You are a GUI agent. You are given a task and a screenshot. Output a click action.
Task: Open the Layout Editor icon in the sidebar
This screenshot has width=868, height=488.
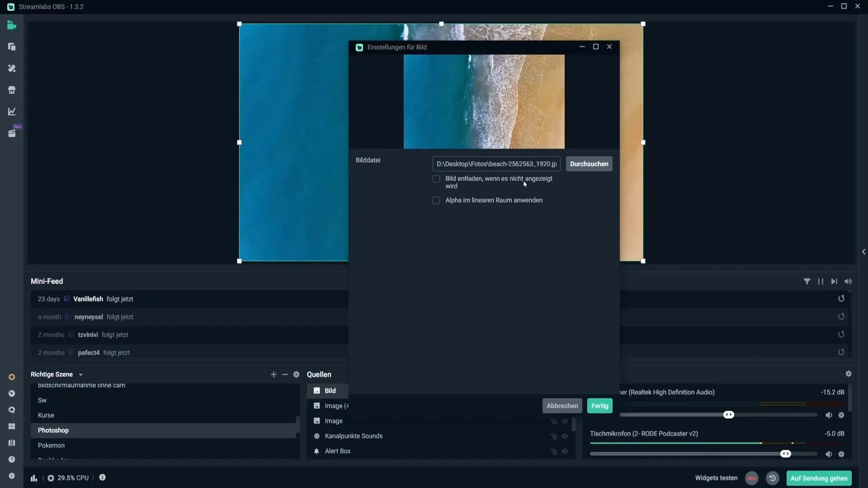click(x=12, y=47)
